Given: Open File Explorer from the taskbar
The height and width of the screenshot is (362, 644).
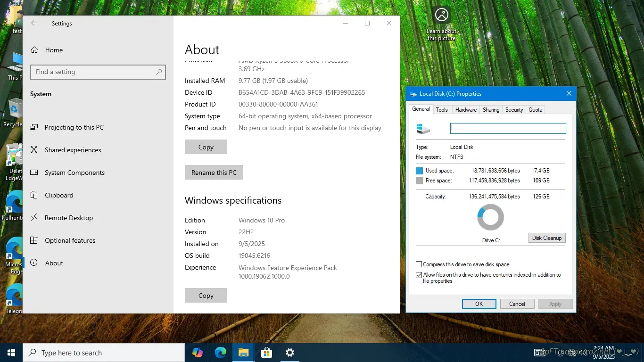Looking at the screenshot, I should click(243, 353).
